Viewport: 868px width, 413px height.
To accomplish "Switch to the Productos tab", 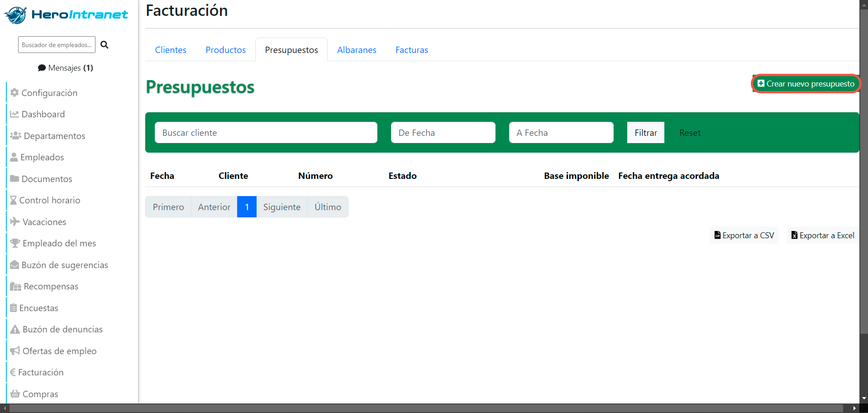I will click(x=226, y=50).
